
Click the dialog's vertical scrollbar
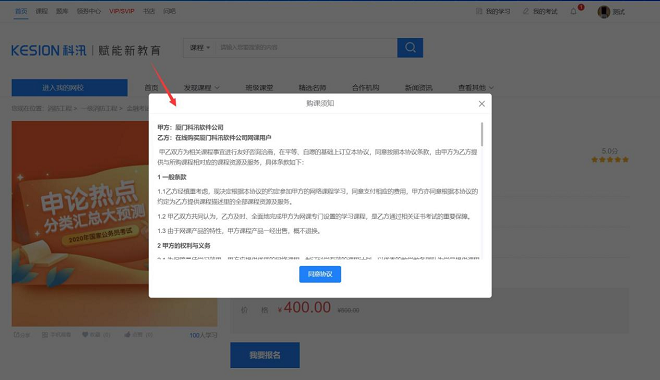[482, 134]
